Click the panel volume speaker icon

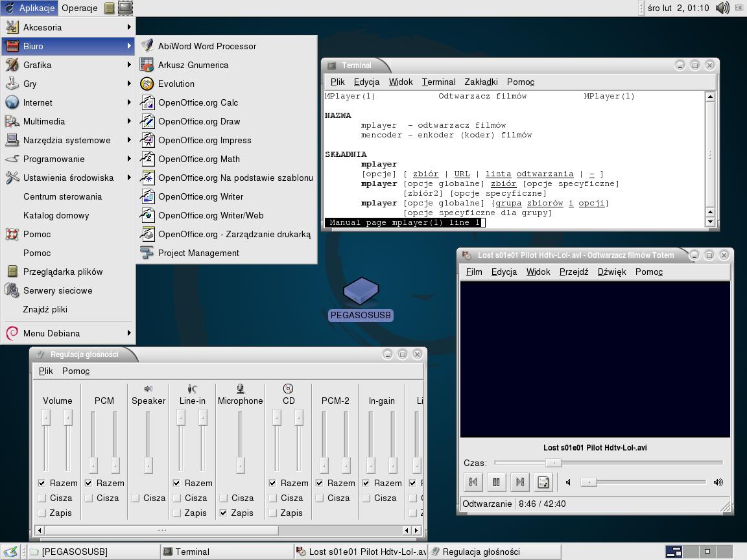tap(722, 8)
